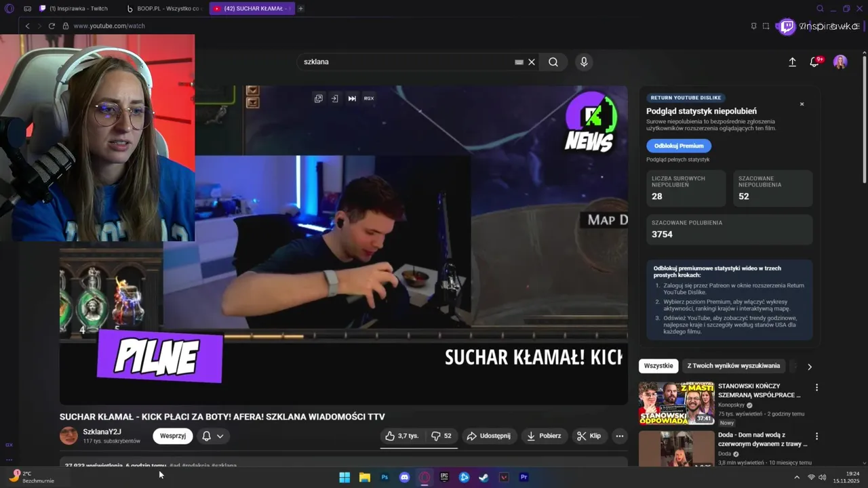Open a new browser tab
The height and width of the screenshot is (488, 868).
coord(300,9)
